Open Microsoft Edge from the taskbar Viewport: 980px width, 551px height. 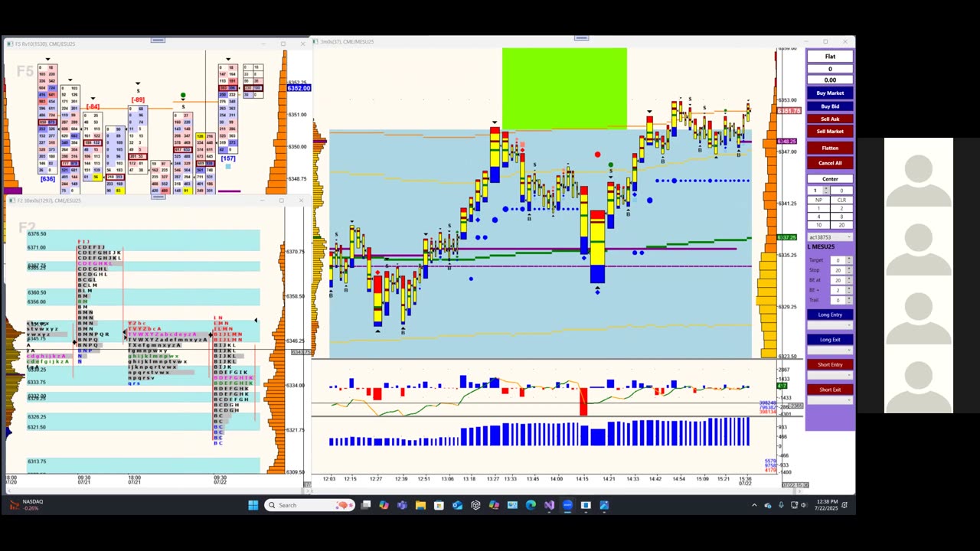click(x=531, y=505)
